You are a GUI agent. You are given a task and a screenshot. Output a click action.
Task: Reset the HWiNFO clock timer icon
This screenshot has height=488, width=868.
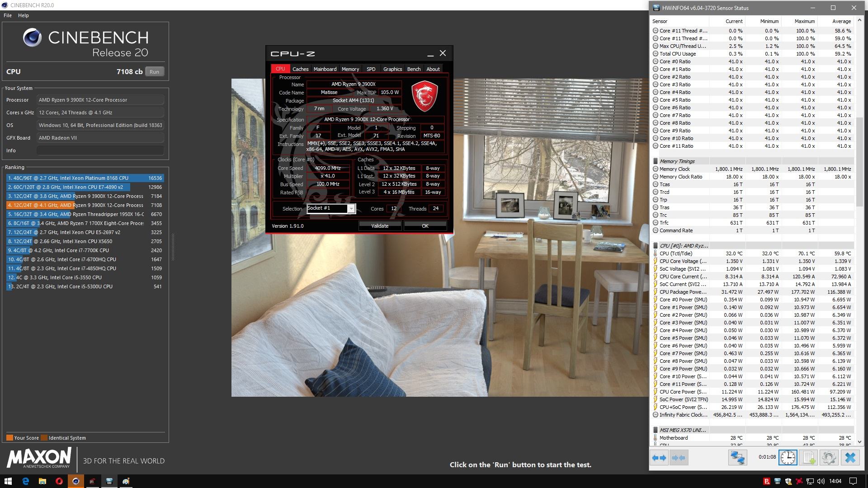[788, 458]
